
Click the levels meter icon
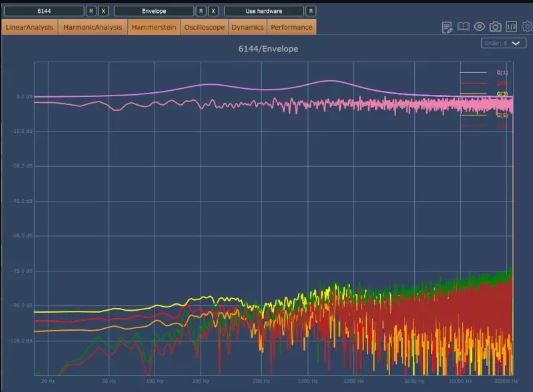511,27
